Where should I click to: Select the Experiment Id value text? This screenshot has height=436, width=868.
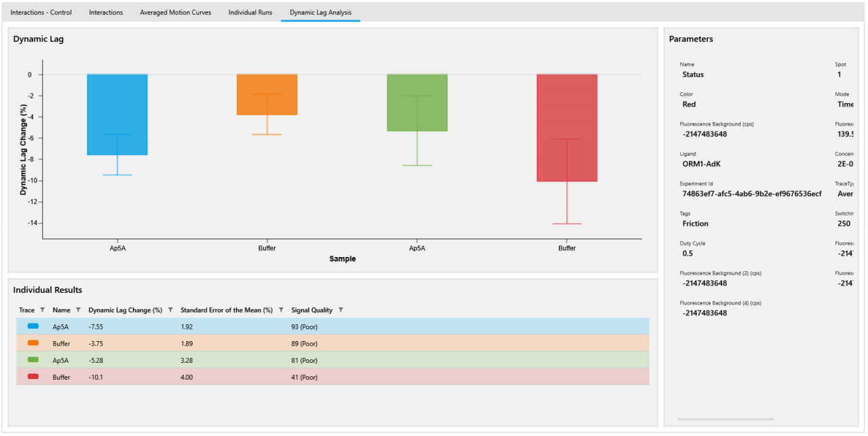(751, 193)
